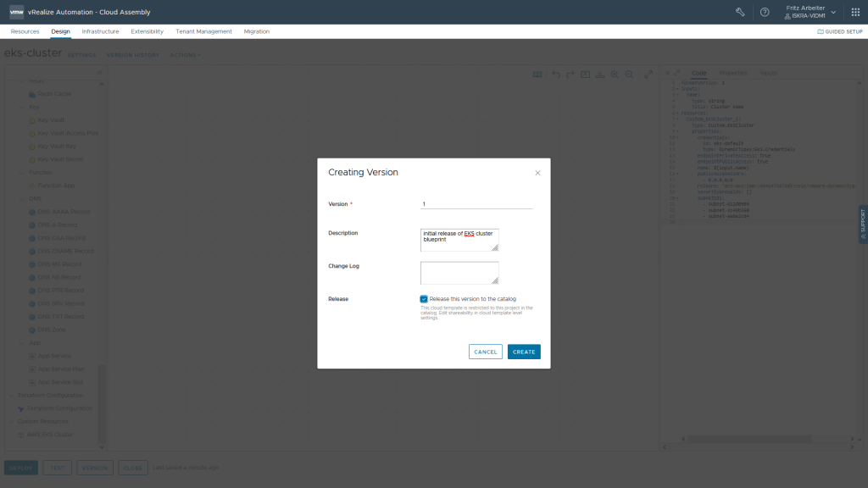Click the Description text area
The image size is (868, 488).
(x=459, y=240)
